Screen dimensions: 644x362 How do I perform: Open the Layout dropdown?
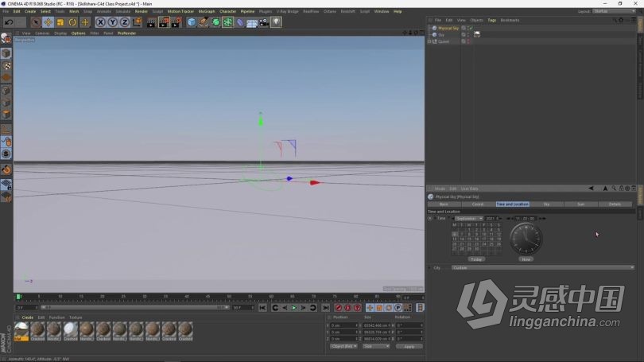[x=615, y=11]
